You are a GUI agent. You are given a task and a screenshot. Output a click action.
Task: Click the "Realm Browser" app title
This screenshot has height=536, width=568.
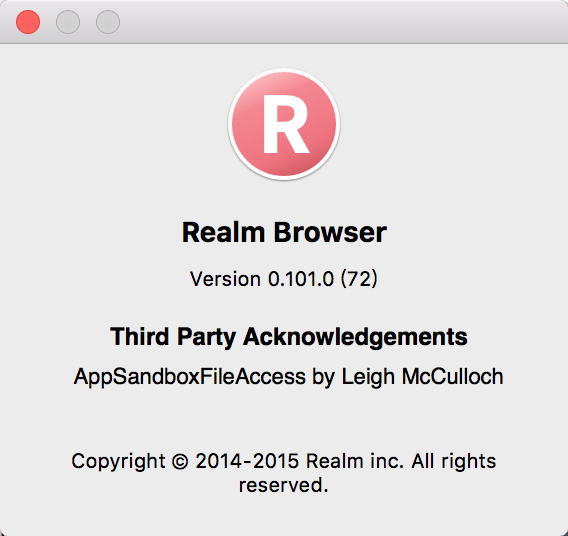click(x=284, y=232)
